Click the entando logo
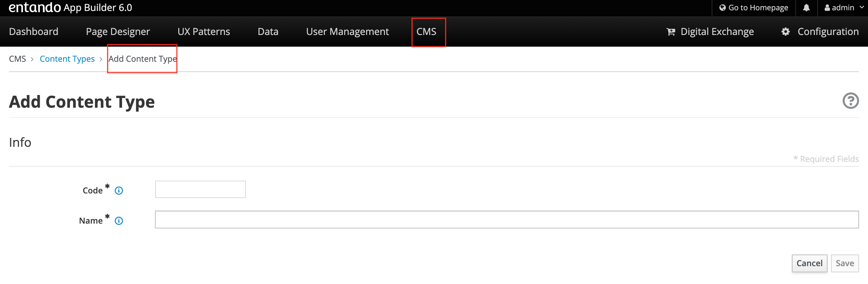 (35, 8)
